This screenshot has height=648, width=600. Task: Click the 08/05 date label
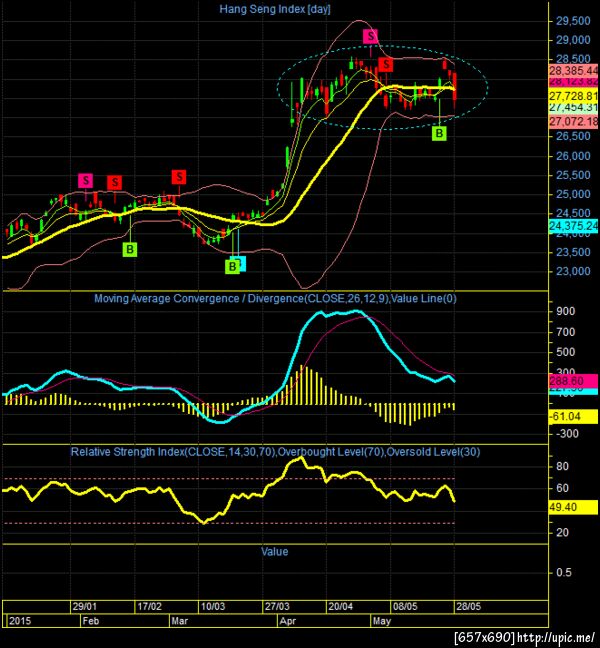pyautogui.click(x=405, y=607)
